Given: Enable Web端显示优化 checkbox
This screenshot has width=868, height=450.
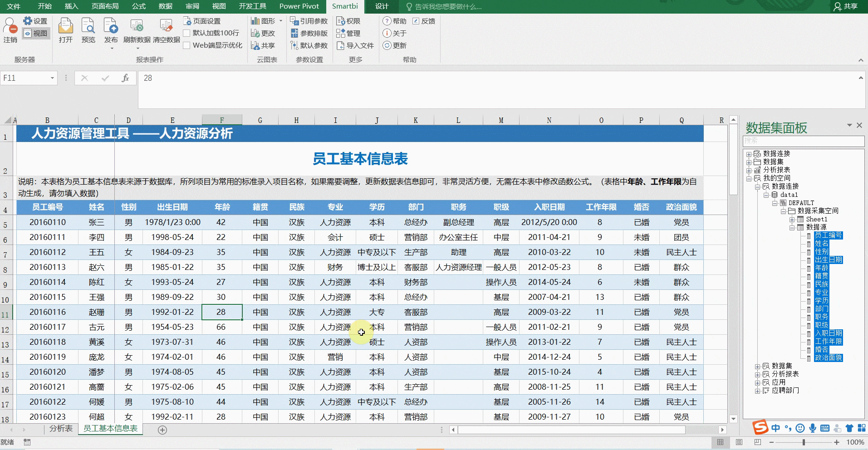Looking at the screenshot, I should (x=186, y=45).
